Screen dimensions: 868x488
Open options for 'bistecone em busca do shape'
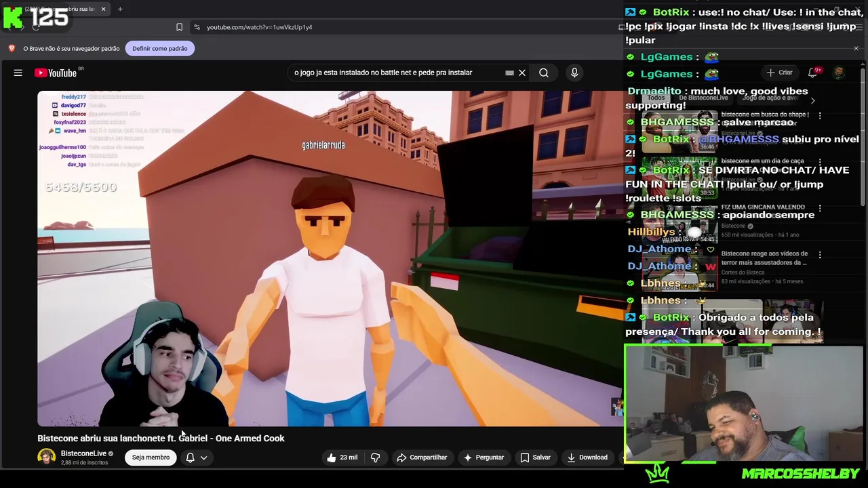click(820, 116)
